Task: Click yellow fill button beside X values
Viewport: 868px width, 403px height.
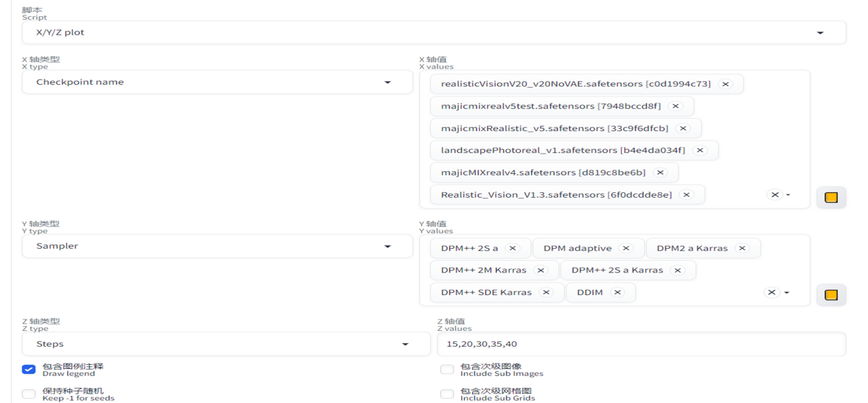Action: [x=831, y=197]
